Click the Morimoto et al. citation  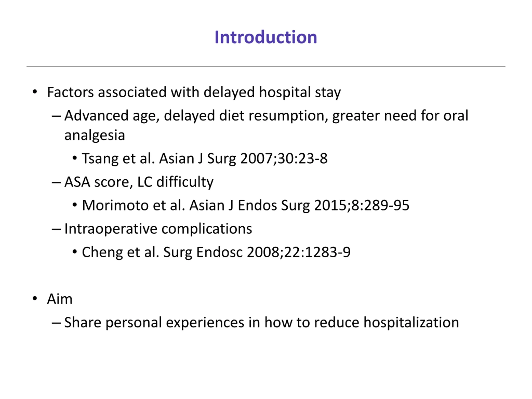pos(246,205)
